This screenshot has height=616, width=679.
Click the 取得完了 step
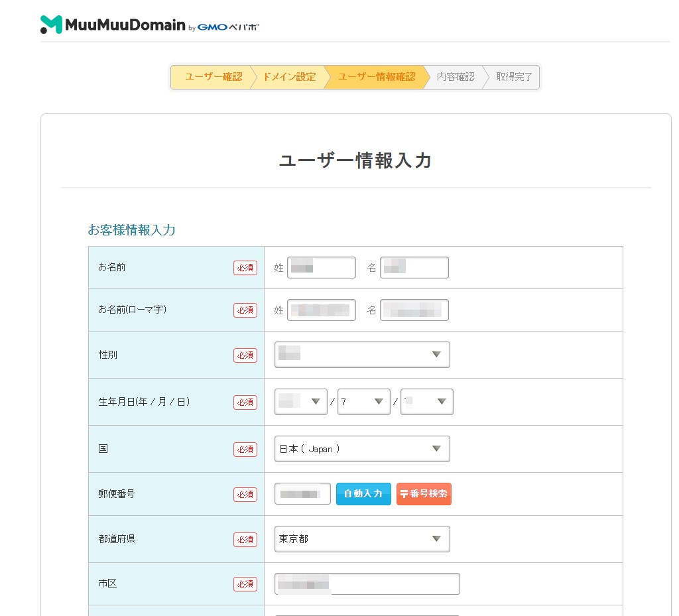[514, 77]
